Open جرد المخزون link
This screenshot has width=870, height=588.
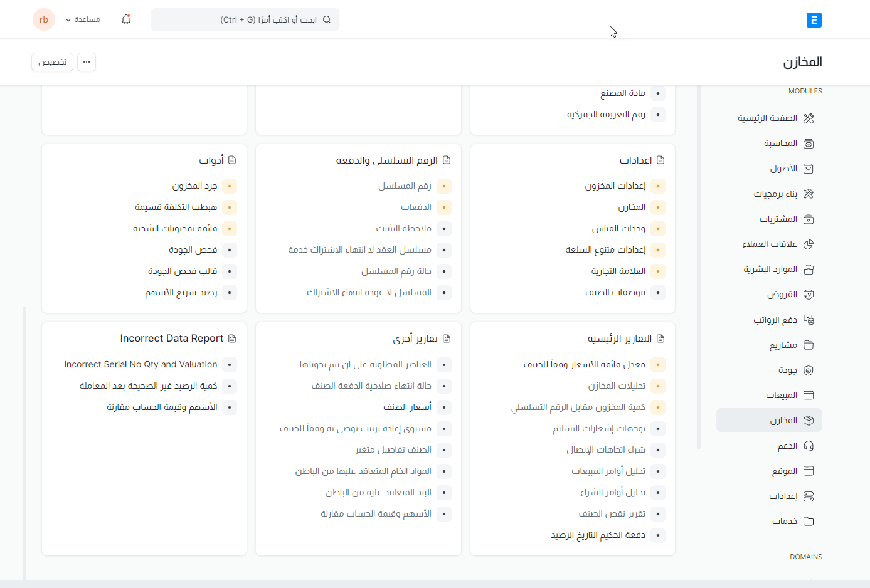[x=195, y=186]
